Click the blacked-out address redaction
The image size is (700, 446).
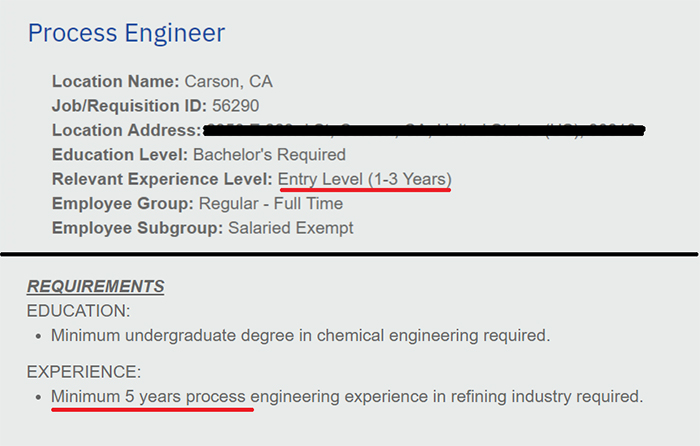[422, 130]
